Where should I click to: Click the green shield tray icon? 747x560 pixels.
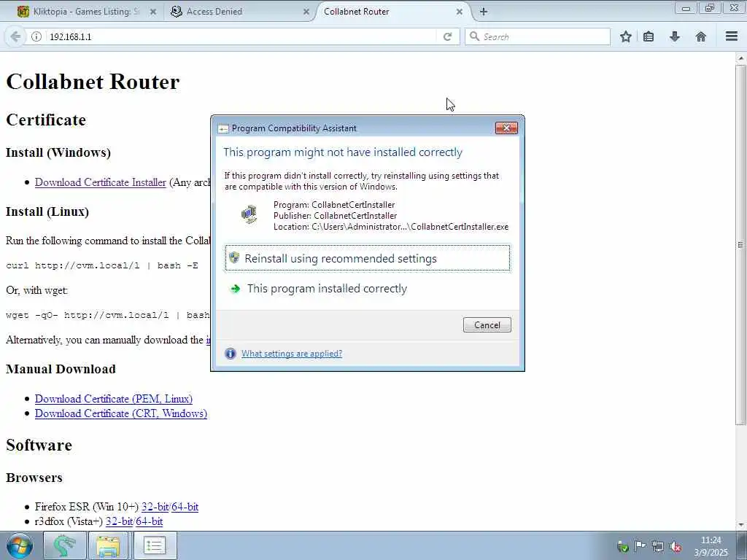(622, 546)
